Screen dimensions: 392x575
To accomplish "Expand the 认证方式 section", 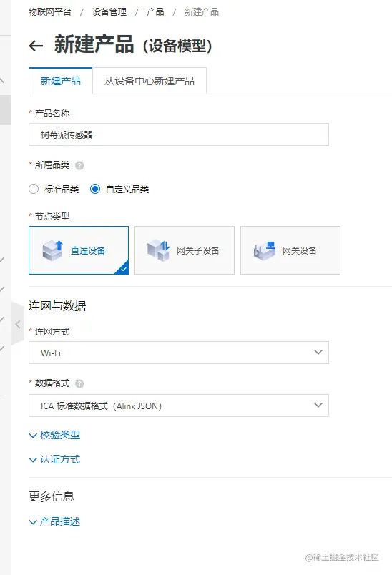I will coord(54,459).
